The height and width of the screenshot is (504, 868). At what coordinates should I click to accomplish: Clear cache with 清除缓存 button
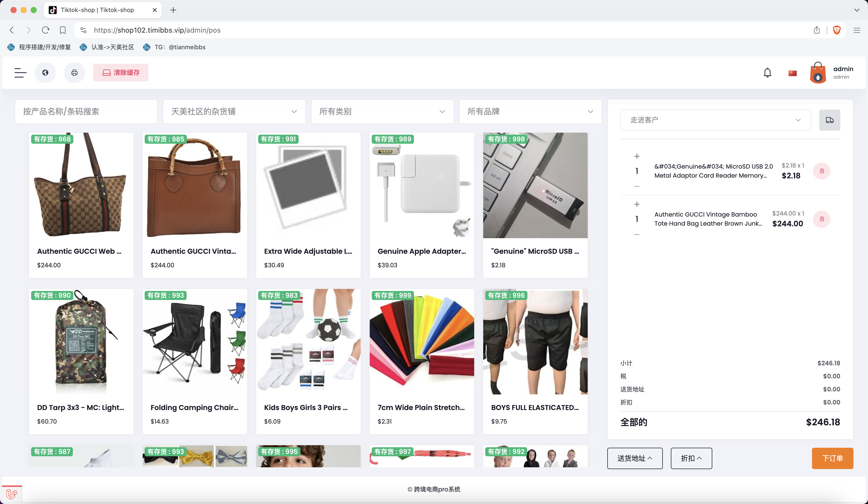tap(121, 73)
